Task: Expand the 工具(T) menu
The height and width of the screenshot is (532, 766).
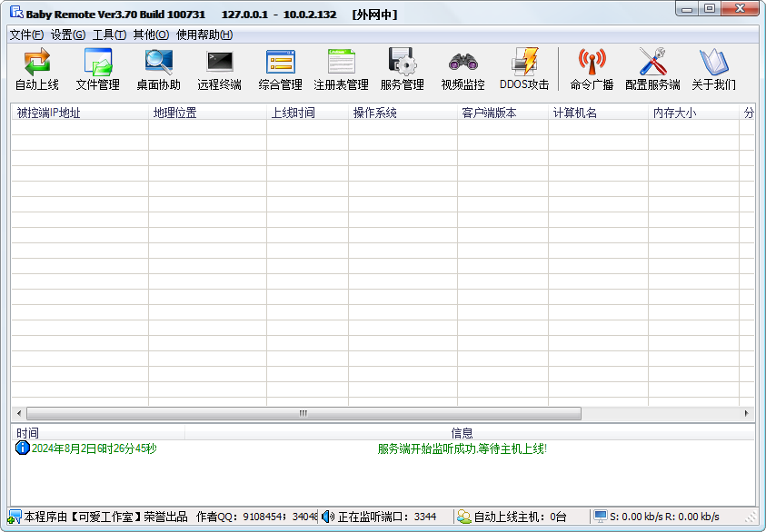Action: click(x=109, y=34)
